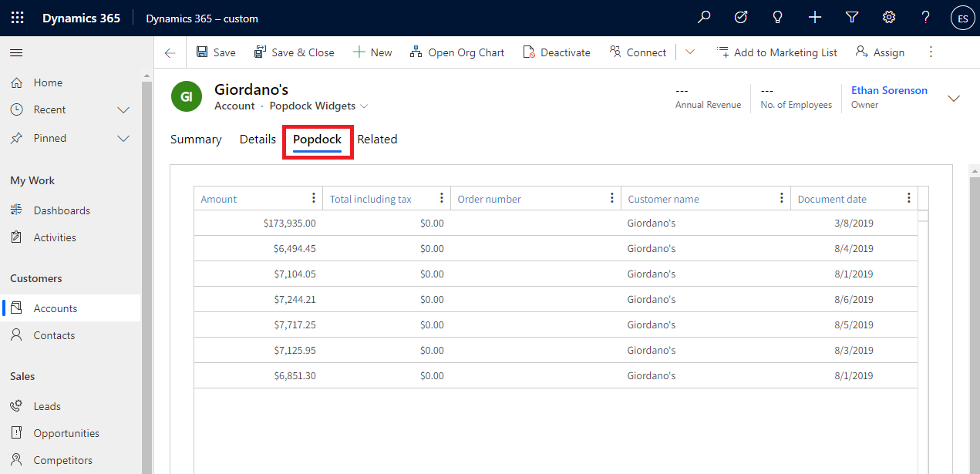The image size is (980, 474).
Task: Open Total including tax column menu
Action: point(441,198)
